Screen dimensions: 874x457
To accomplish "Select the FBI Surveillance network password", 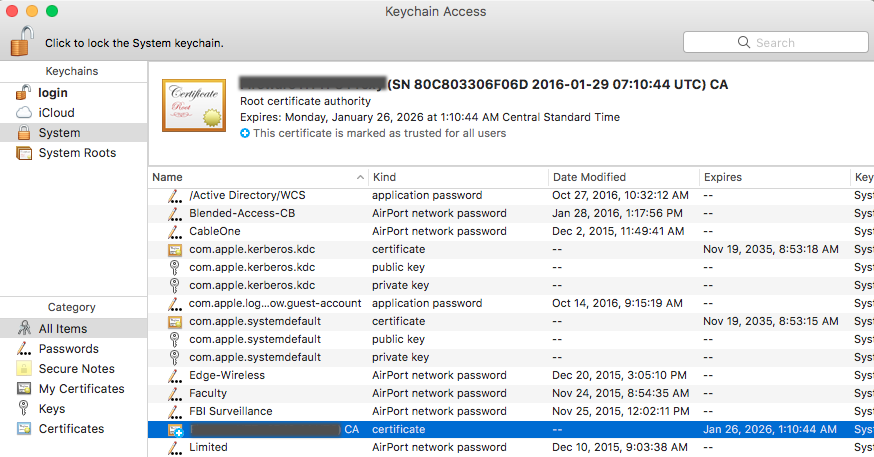I will [x=511, y=411].
